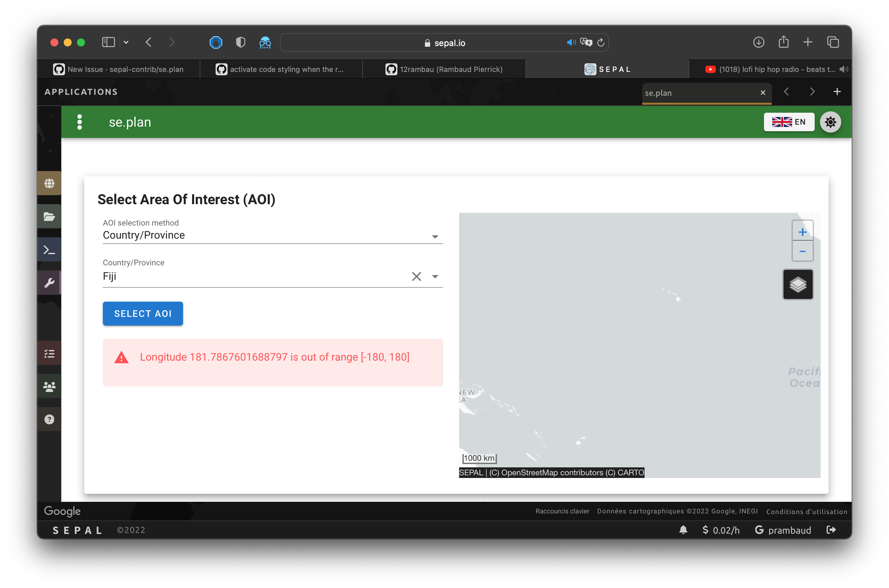Screen dimensions: 889x588
Task: Click the notifications bell in the footer
Action: (683, 530)
